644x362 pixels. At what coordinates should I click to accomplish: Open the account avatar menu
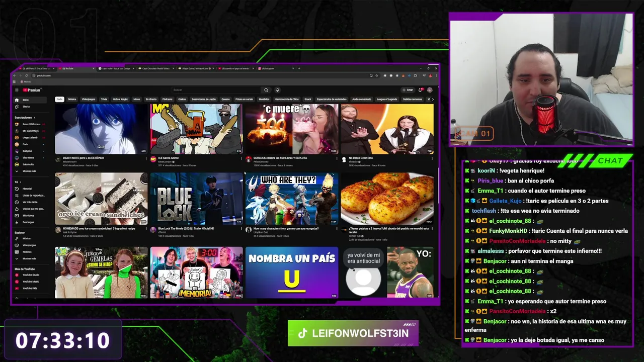[430, 90]
